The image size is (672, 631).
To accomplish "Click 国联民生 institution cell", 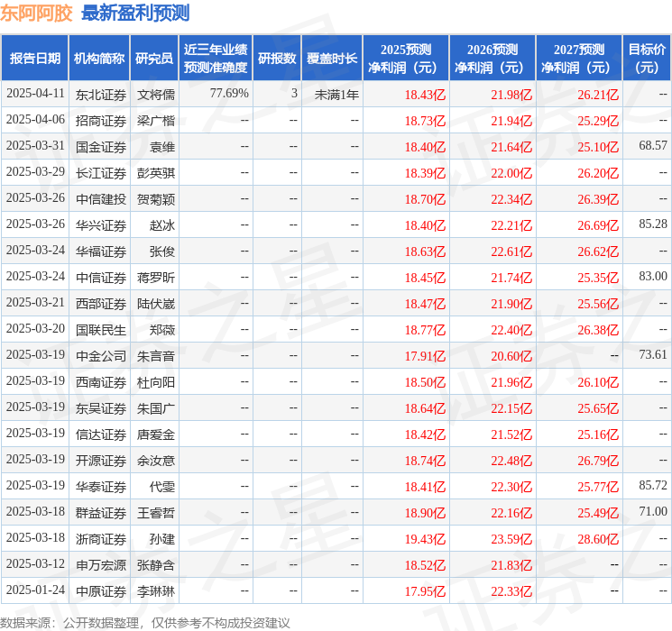I will [101, 330].
